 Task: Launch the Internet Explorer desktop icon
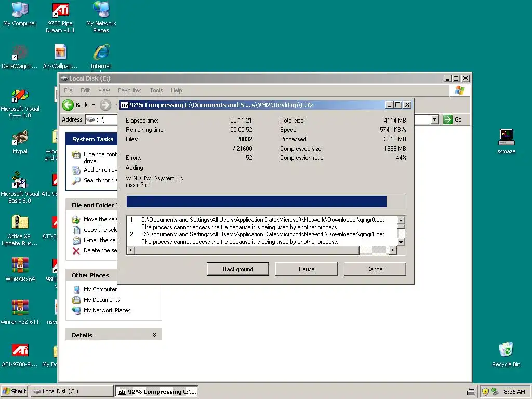101,56
